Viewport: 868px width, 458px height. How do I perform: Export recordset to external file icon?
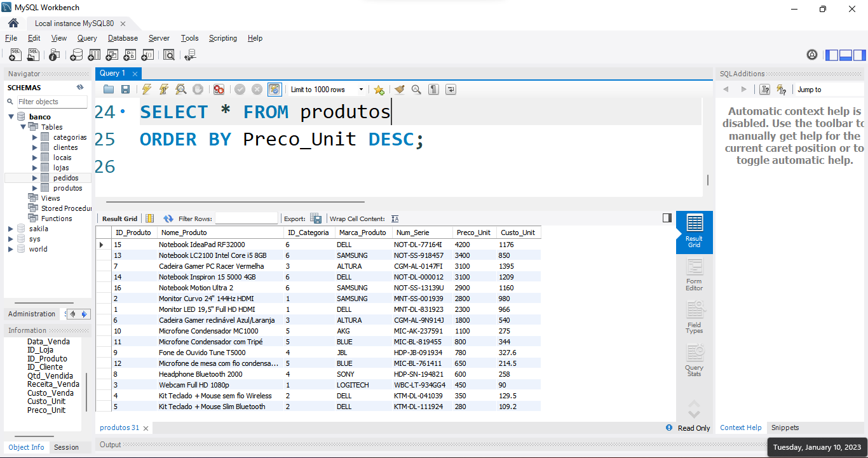(316, 219)
